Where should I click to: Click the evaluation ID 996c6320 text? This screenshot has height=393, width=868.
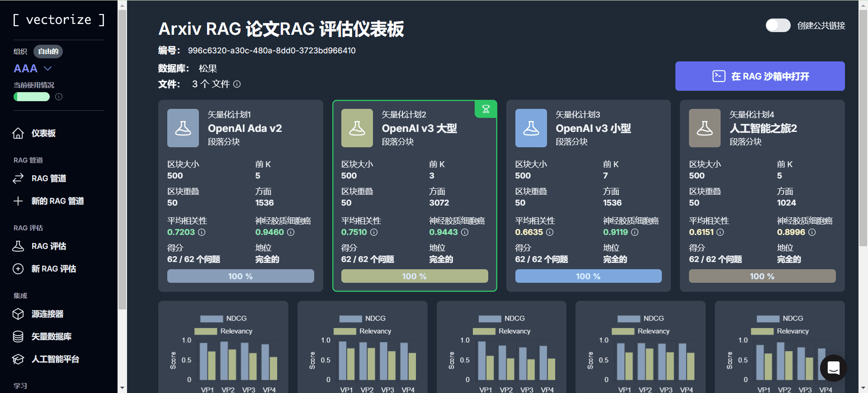[x=272, y=51]
